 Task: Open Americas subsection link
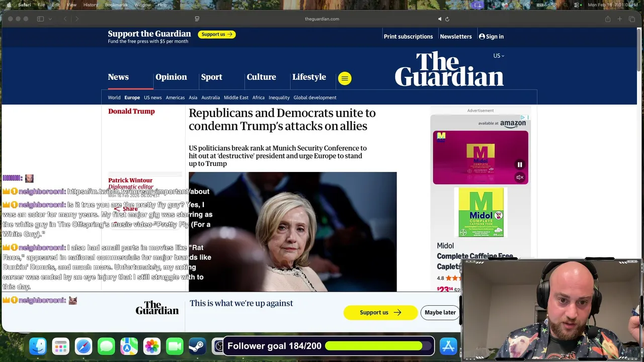click(x=175, y=98)
